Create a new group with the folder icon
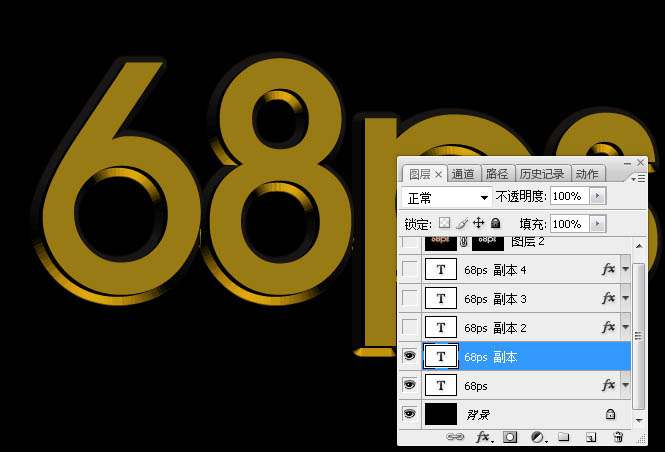The image size is (665, 452). tap(564, 437)
